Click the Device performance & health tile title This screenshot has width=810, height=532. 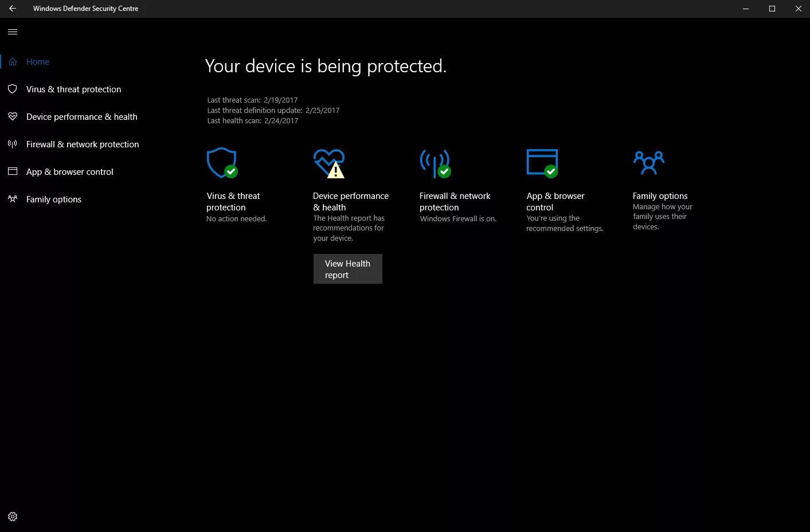[351, 201]
